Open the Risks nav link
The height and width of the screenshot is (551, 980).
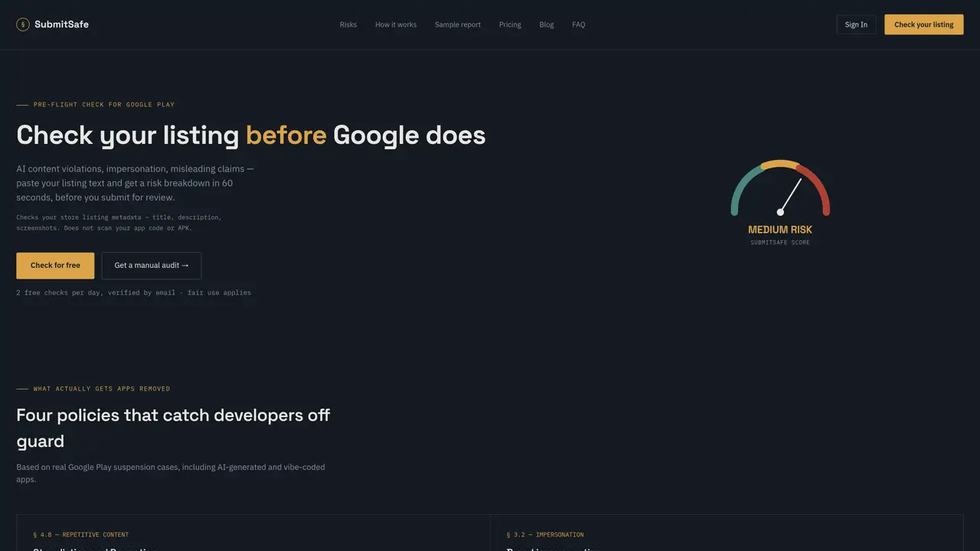[x=348, y=24]
